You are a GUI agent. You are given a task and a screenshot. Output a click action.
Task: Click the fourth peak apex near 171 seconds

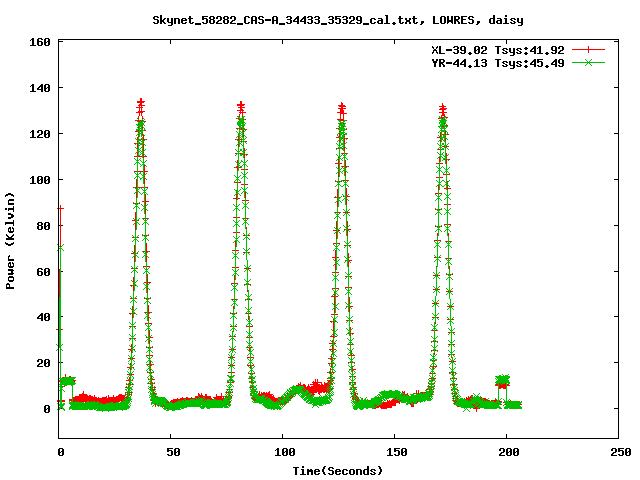pos(443,107)
